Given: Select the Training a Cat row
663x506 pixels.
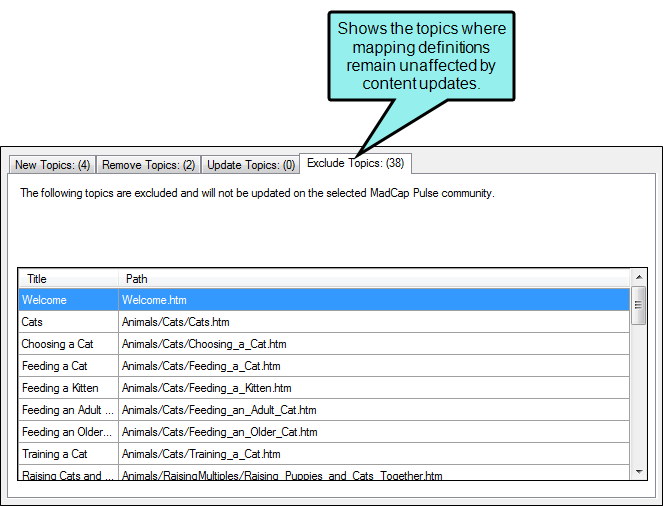Looking at the screenshot, I should coord(54,454).
